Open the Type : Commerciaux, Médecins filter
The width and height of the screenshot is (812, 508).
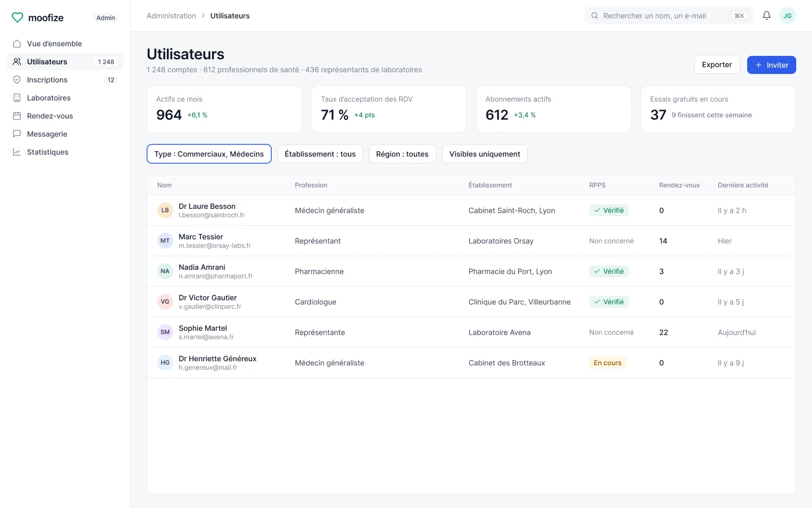(209, 154)
